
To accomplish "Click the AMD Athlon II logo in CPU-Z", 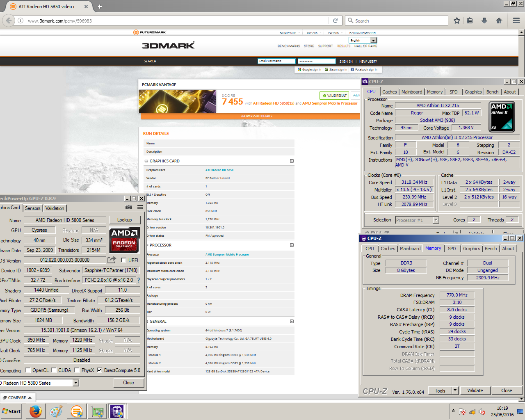I will pos(502,117).
